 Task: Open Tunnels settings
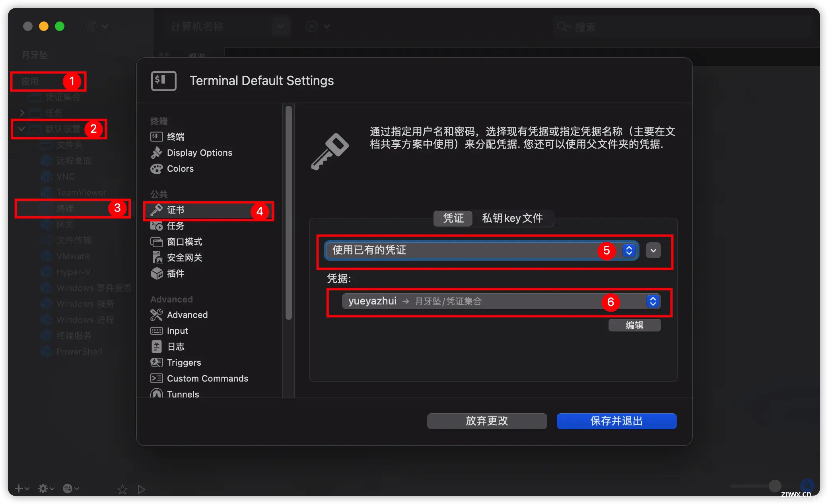click(175, 394)
